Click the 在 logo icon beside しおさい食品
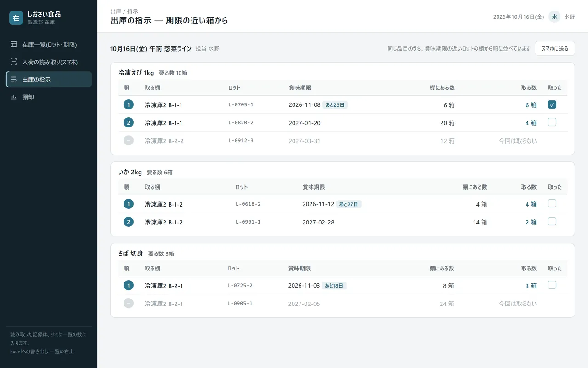The height and width of the screenshot is (368, 588). (x=16, y=18)
